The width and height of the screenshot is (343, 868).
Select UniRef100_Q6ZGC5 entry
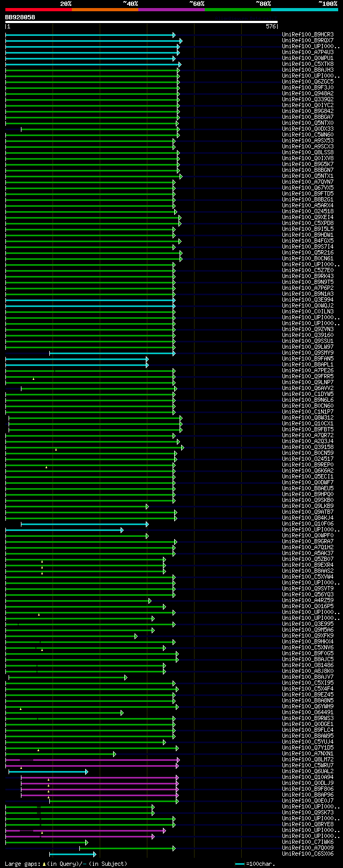pyautogui.click(x=308, y=82)
